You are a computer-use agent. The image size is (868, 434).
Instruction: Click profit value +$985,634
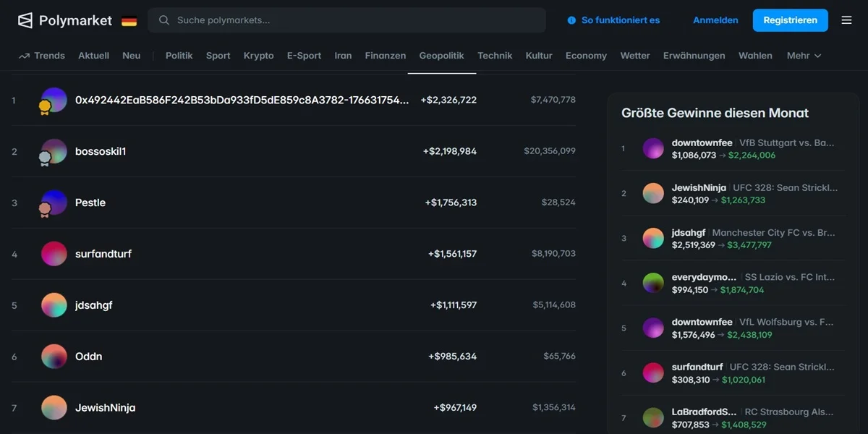(x=452, y=357)
